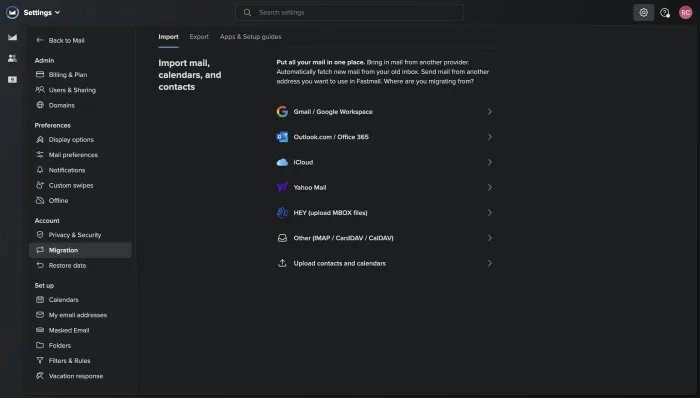Focus the Search settings field

349,12
